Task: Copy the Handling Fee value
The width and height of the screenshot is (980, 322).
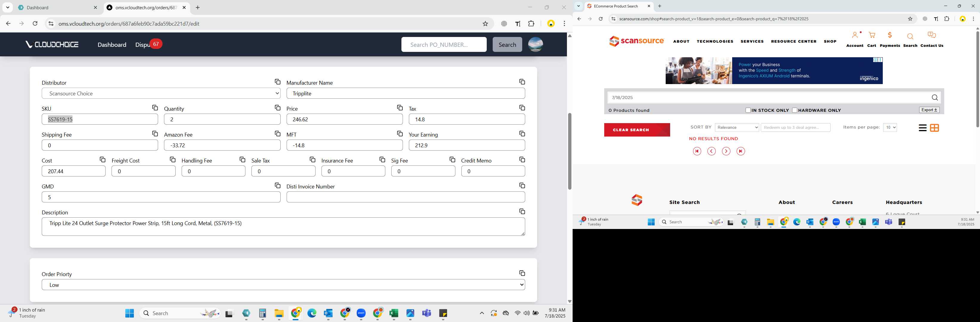Action: coord(242,159)
